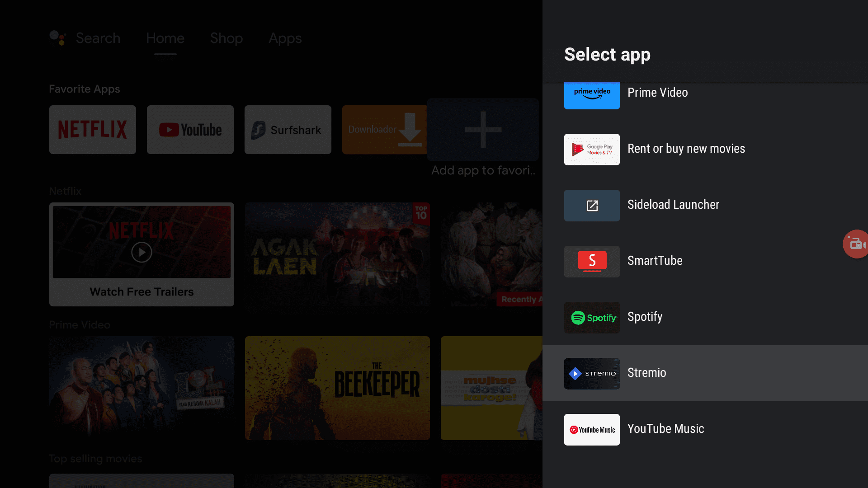Expand the Sideload Launcher option

point(705,205)
